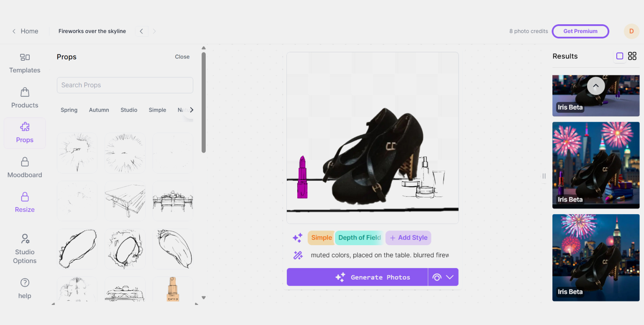Switch results to grid view
This screenshot has width=644, height=325.
[632, 56]
